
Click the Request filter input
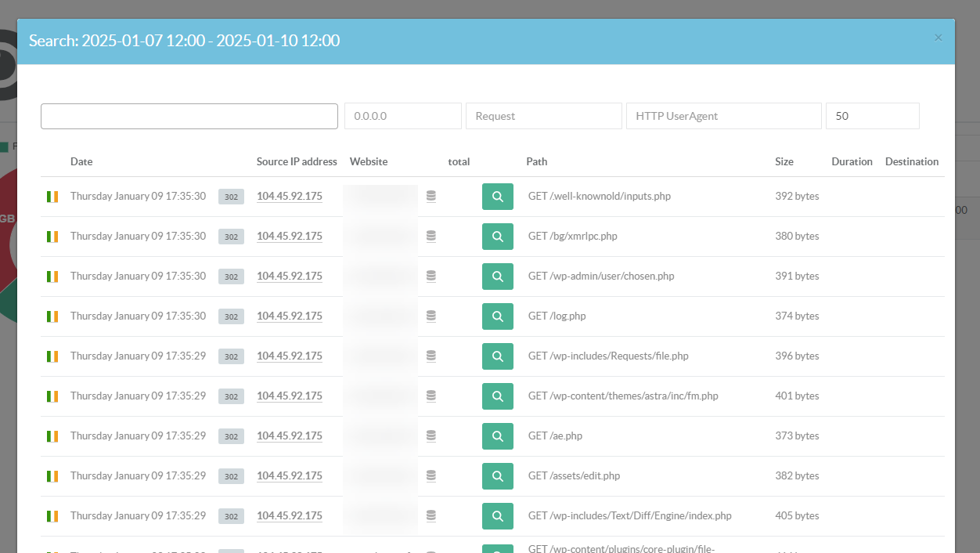543,116
